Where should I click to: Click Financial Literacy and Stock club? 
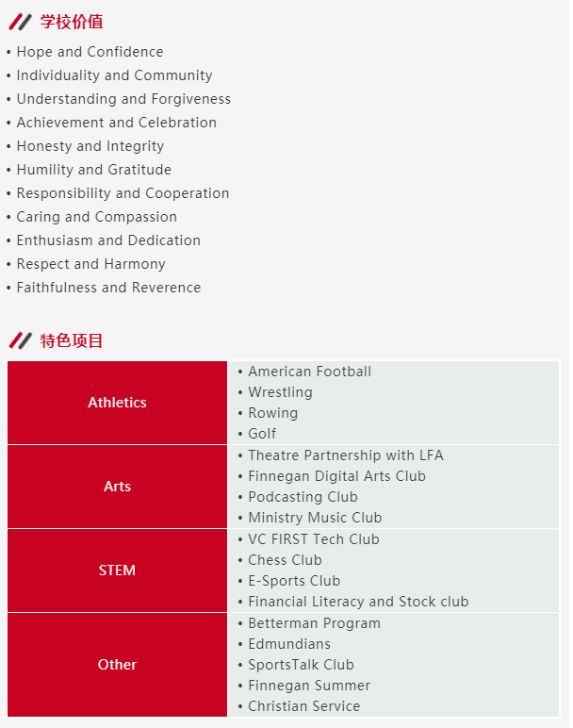click(358, 602)
